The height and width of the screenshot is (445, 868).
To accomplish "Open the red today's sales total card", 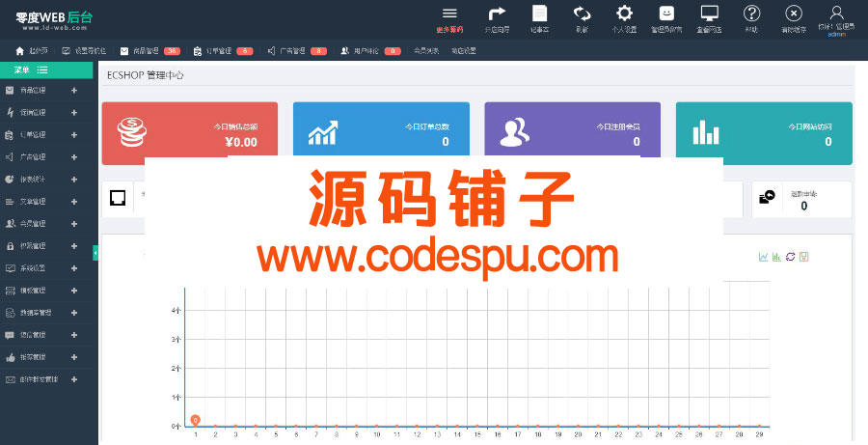I will (x=190, y=133).
